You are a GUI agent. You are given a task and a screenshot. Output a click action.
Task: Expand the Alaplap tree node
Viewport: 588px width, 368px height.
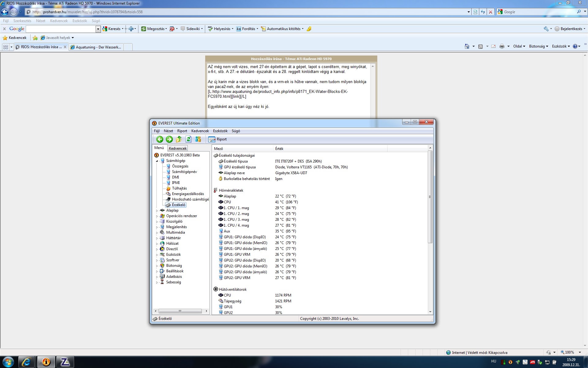157,211
